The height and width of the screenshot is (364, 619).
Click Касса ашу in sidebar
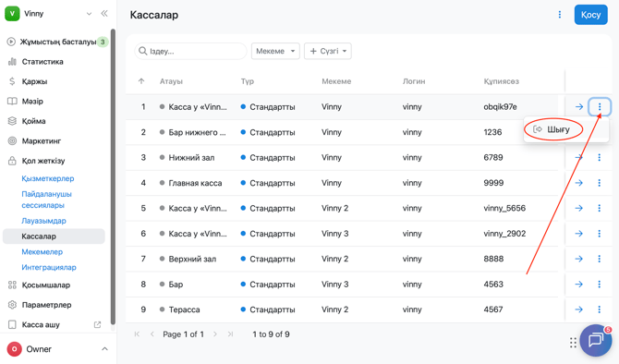41,324
